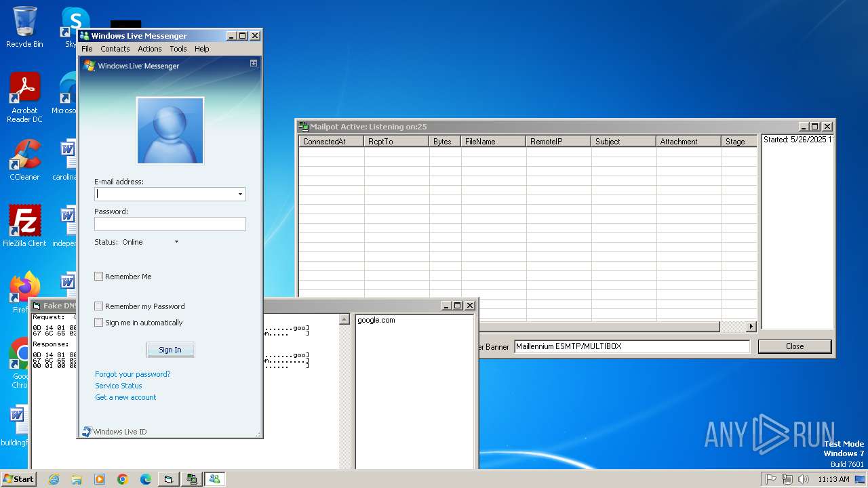Click the Attachment column header in Mailpot
This screenshot has height=488, width=868.
coord(689,142)
